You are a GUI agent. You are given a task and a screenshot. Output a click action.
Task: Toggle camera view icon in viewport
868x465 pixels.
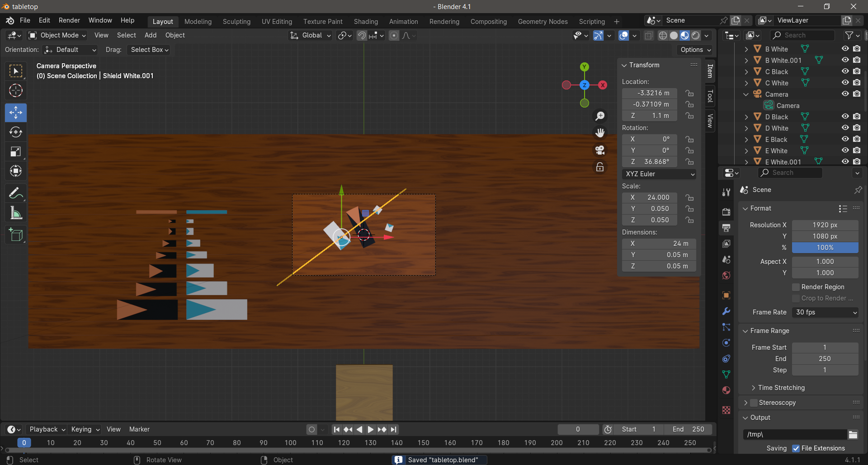tap(600, 150)
